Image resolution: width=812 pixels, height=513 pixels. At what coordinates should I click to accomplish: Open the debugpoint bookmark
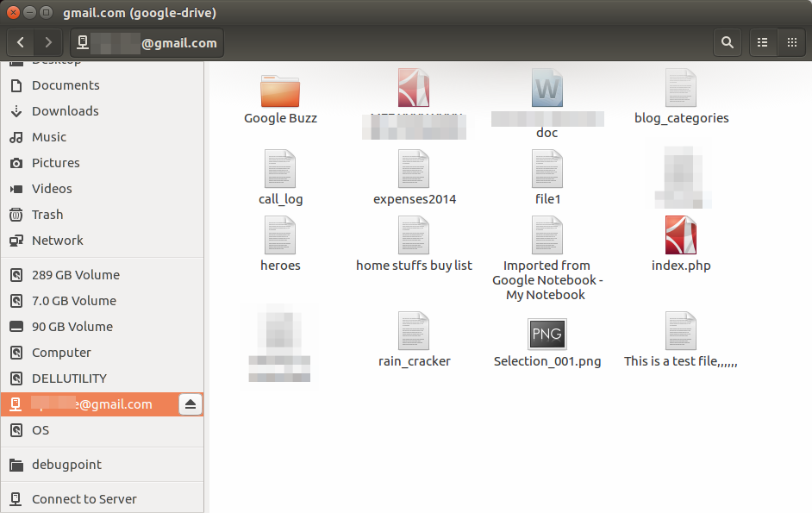[x=66, y=465]
